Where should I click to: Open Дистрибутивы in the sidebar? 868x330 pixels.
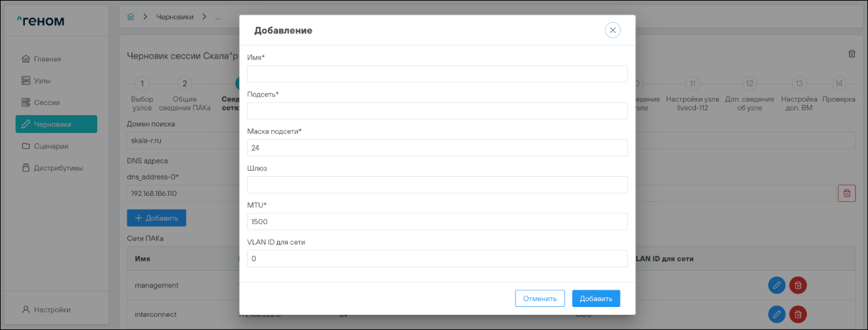[x=58, y=168]
